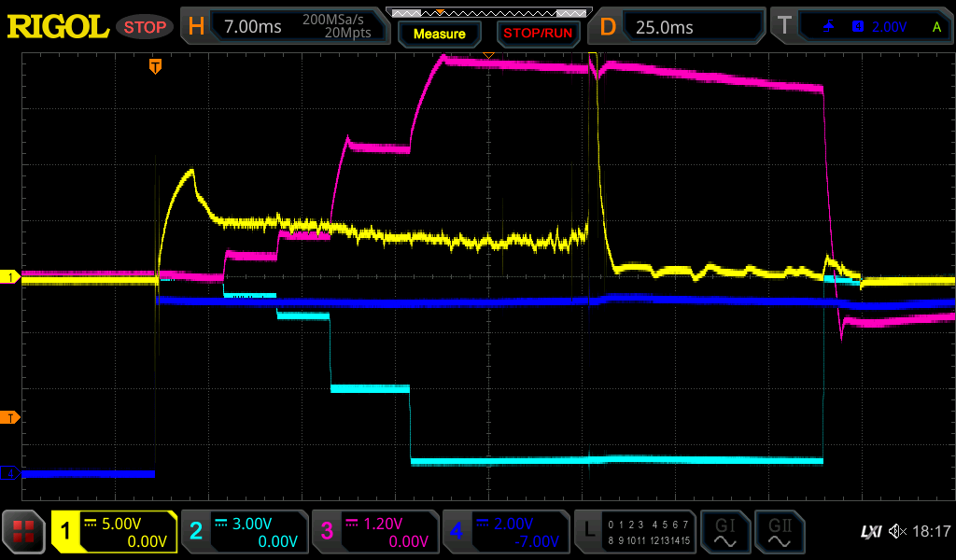Click the orange trigger position marker
This screenshot has height=560, width=956.
tap(156, 66)
